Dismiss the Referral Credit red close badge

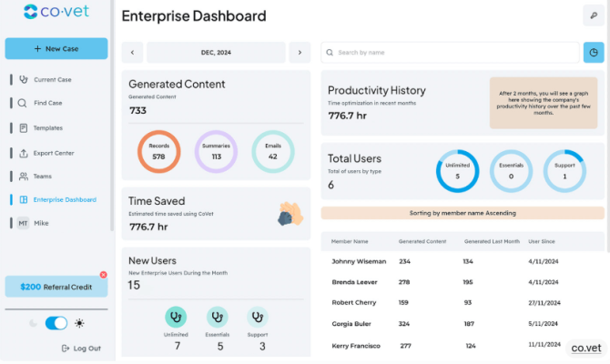point(103,275)
